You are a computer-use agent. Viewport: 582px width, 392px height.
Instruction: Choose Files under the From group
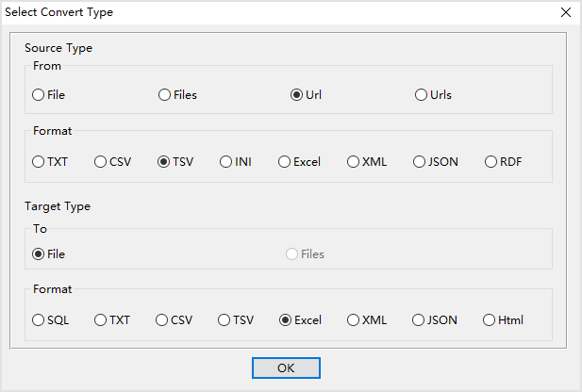[165, 95]
